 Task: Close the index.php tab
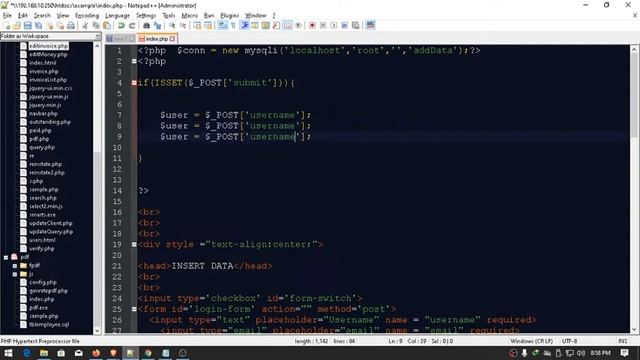pos(173,39)
